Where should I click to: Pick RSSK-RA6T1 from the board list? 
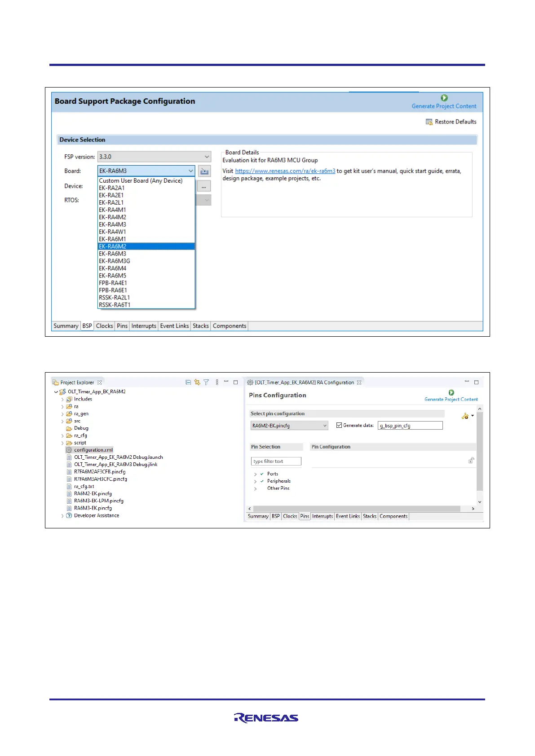click(146, 305)
